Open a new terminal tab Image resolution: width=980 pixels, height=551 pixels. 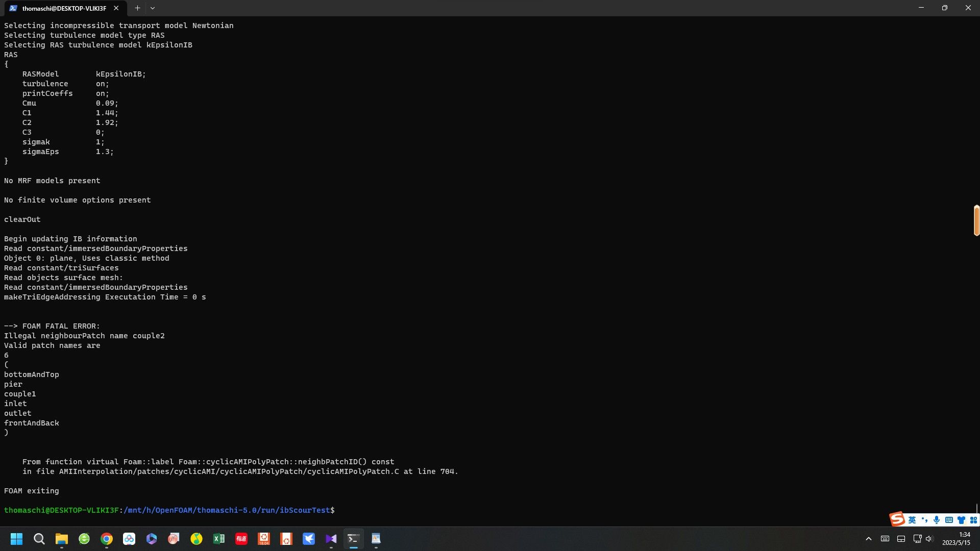[x=137, y=8]
